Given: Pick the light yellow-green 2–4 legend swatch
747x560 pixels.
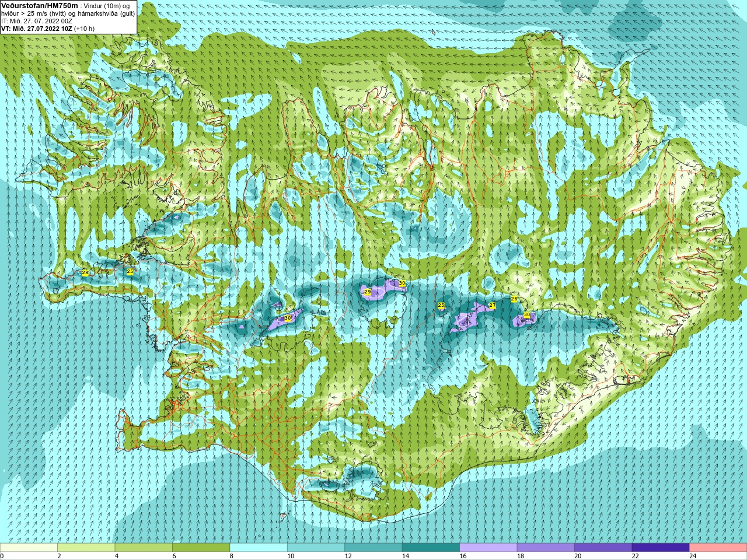Looking at the screenshot, I should [x=86, y=548].
